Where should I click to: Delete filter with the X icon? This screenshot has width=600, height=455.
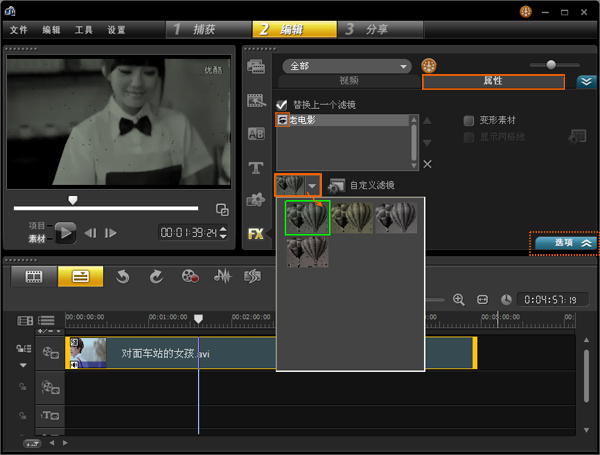(427, 164)
